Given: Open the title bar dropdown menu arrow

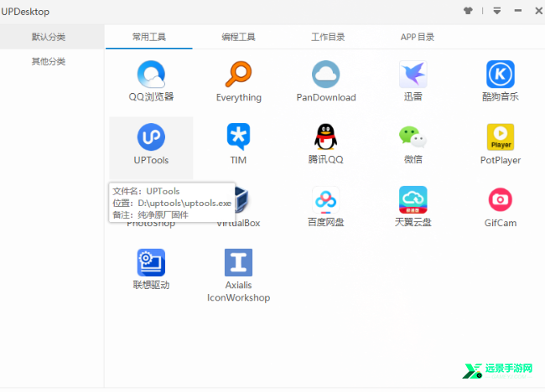Looking at the screenshot, I should (497, 11).
